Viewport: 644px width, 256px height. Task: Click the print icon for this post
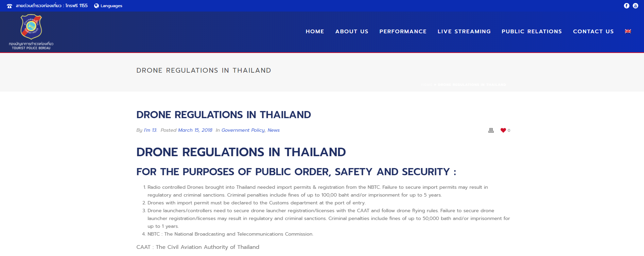[491, 130]
